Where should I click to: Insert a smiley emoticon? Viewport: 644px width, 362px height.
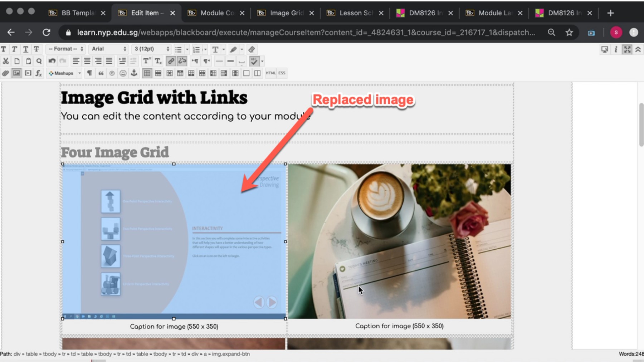[x=123, y=73]
